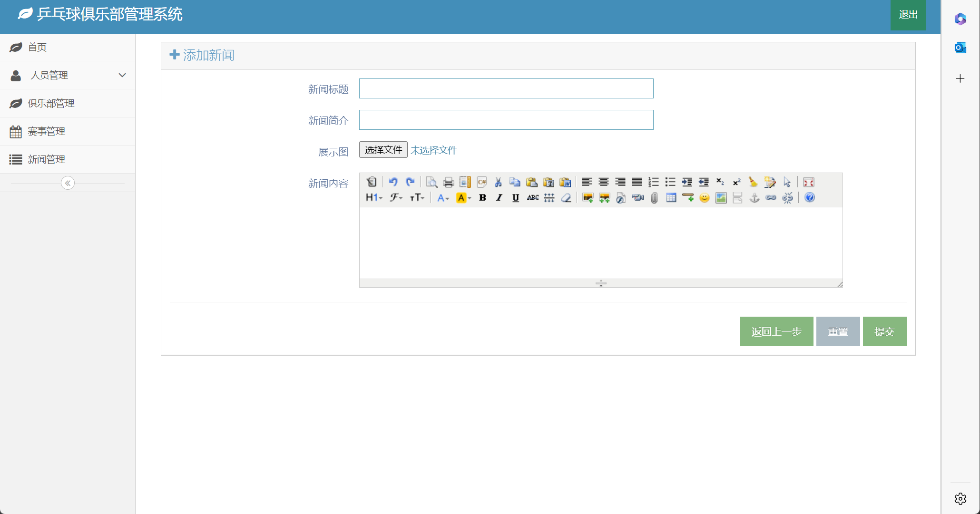Open 新闻管理 in the sidebar
Image resolution: width=980 pixels, height=514 pixels.
pyautogui.click(x=46, y=159)
